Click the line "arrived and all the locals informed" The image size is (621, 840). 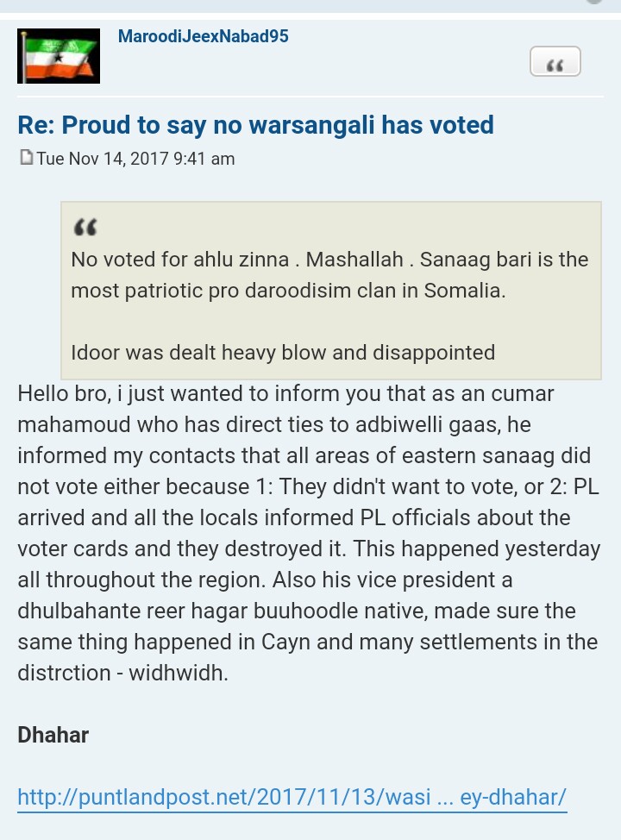click(x=293, y=518)
